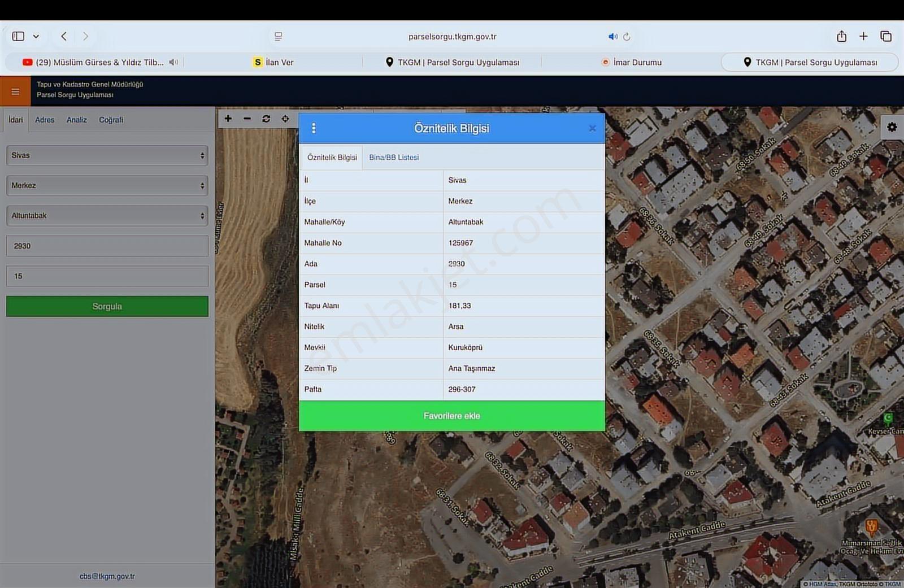Zoom in map with plus icon
The image size is (904, 588).
click(x=228, y=119)
